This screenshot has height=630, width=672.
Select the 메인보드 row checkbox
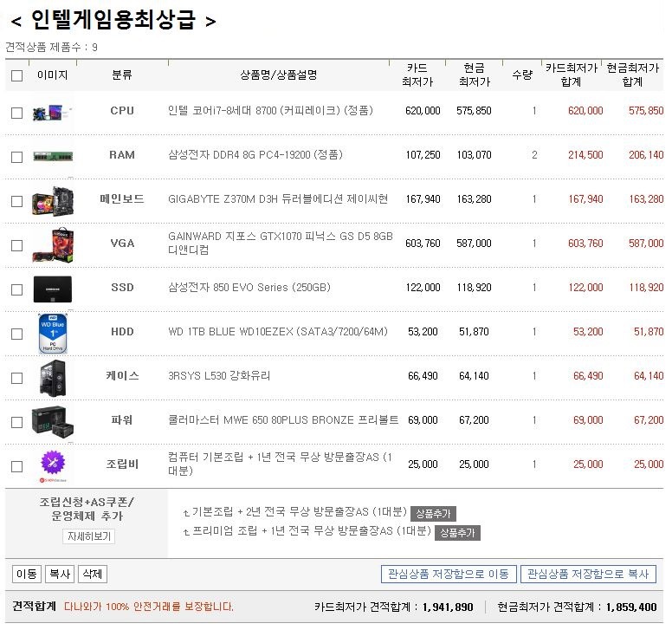coord(16,201)
